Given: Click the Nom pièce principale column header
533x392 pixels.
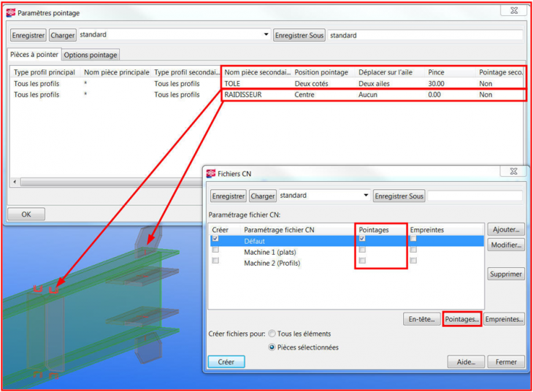Looking at the screenshot, I should pyautogui.click(x=117, y=72).
